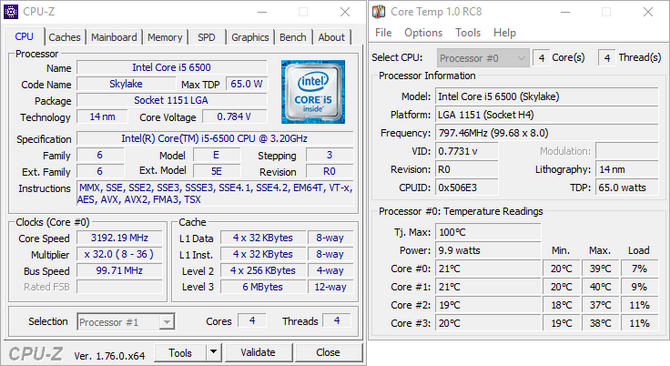Click the empty Rated FSB field
The height and width of the screenshot is (366, 670).
click(120, 287)
